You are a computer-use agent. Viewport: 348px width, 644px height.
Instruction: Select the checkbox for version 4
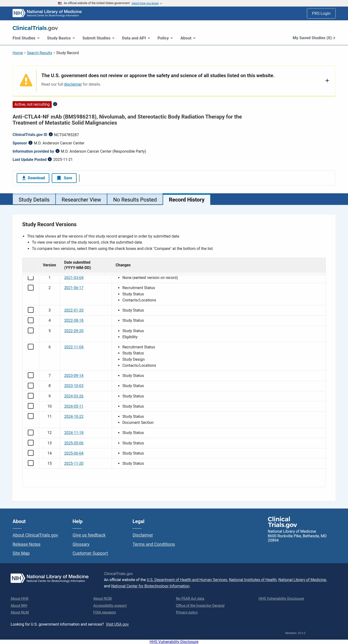coord(31,320)
